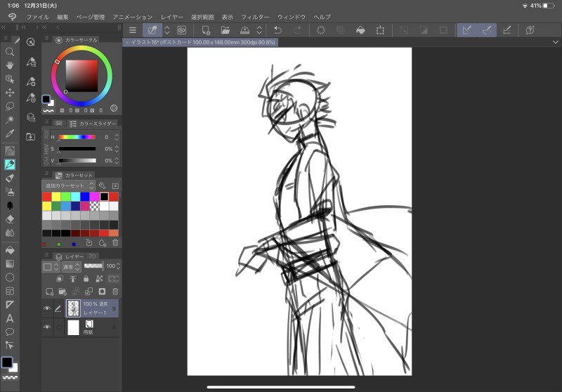Click the H hue slider bar

tap(77, 137)
